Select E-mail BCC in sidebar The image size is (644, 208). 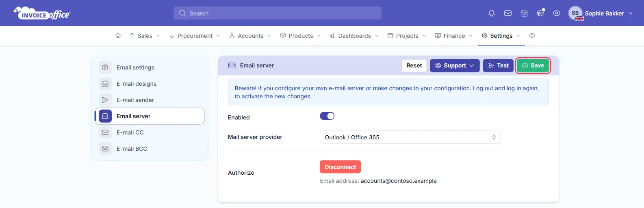point(150,149)
